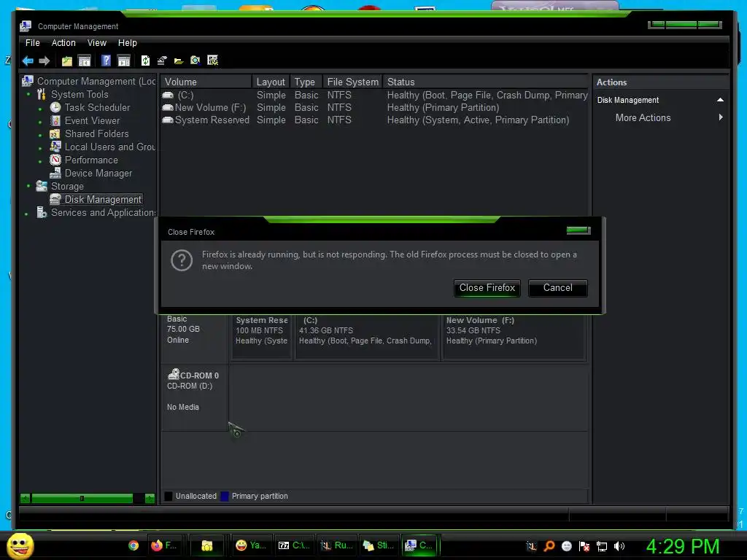Screen dimensions: 747x560
Task: Select Performance in the tree
Action: tap(91, 160)
